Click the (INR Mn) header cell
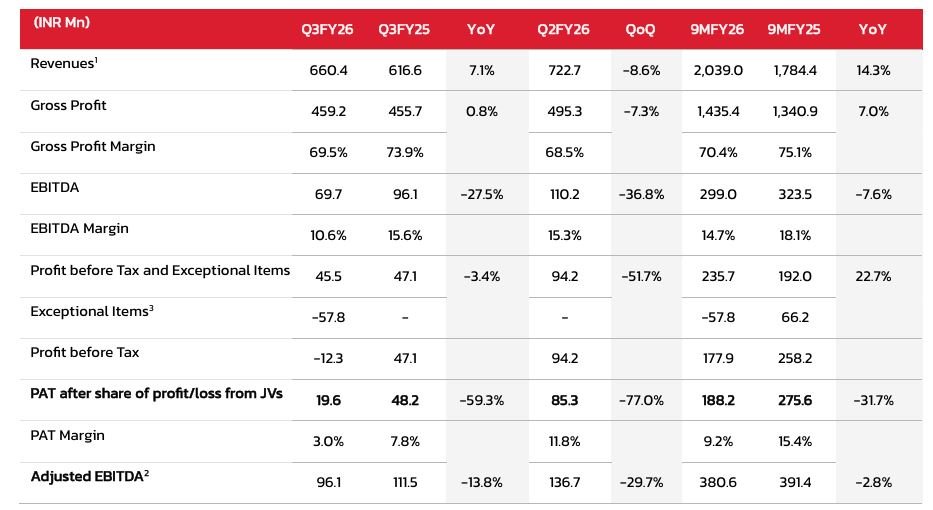 (x=61, y=22)
